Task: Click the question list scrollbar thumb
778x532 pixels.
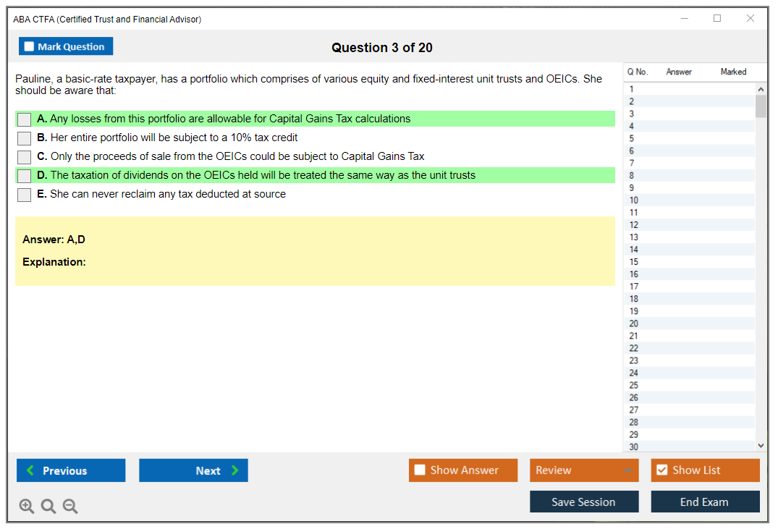Action: coord(760,106)
